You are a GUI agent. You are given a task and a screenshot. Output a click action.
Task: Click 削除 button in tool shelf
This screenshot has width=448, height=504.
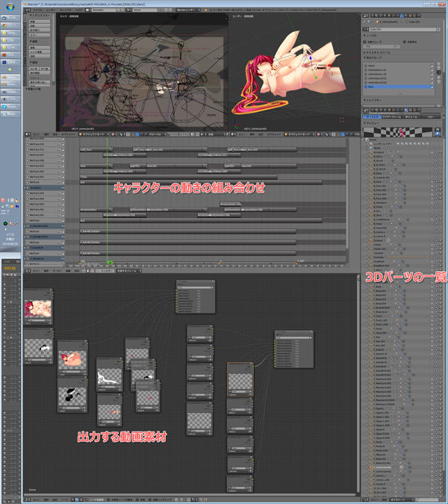(x=40, y=56)
